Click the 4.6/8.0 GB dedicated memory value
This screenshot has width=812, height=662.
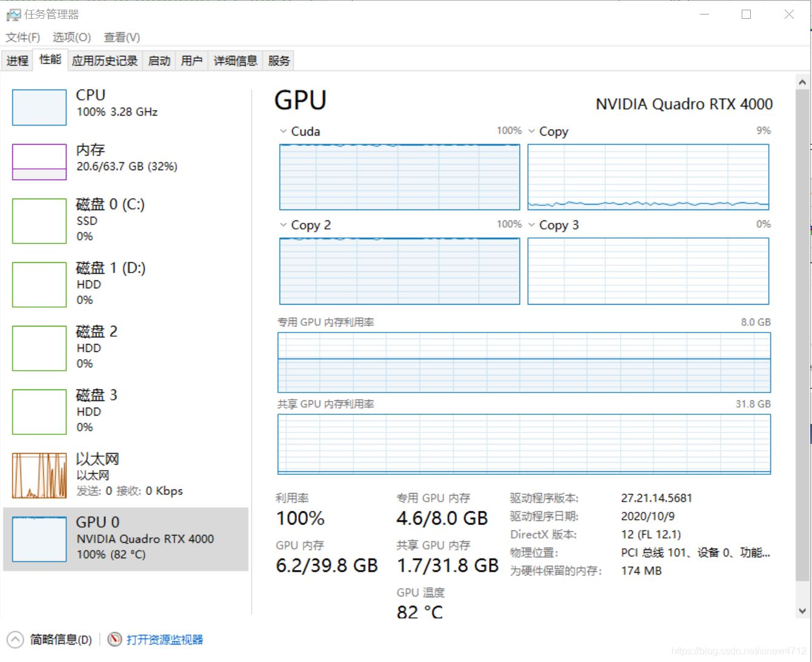pos(442,518)
